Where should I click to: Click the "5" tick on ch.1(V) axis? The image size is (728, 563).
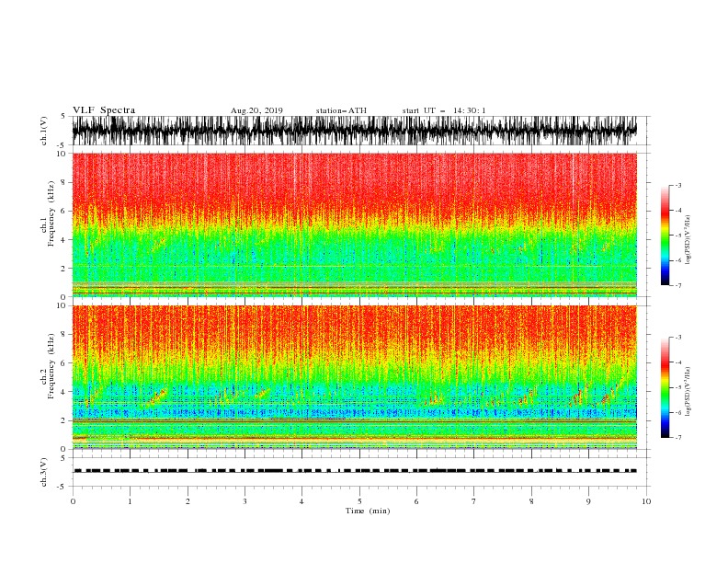click(64, 116)
